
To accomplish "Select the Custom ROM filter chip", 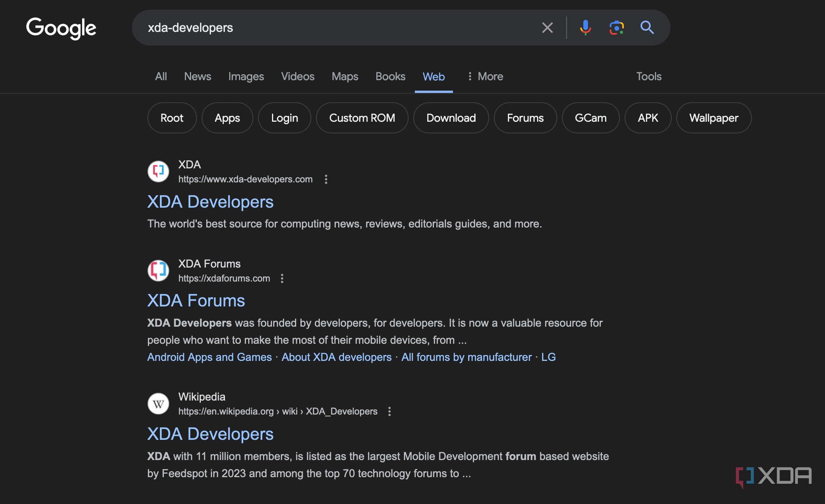I will coord(362,118).
